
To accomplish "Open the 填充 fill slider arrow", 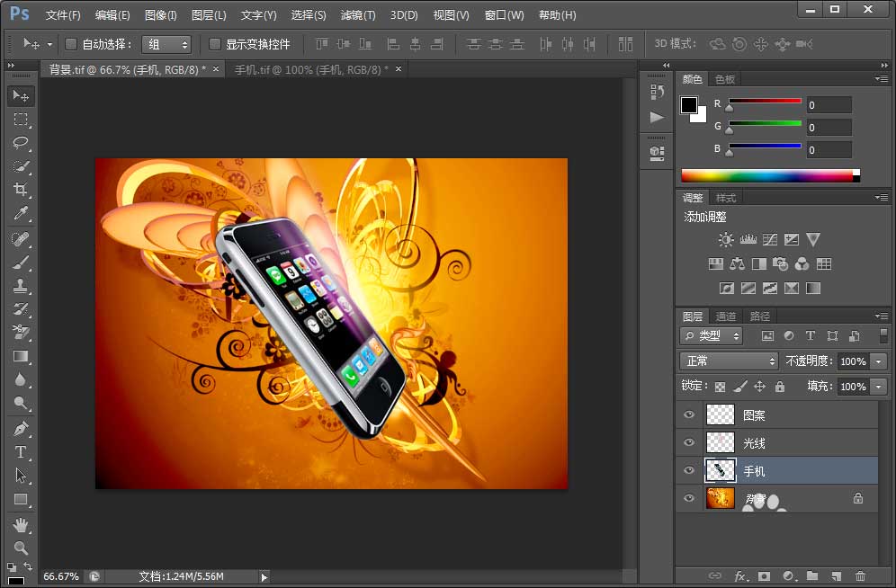I will (879, 387).
